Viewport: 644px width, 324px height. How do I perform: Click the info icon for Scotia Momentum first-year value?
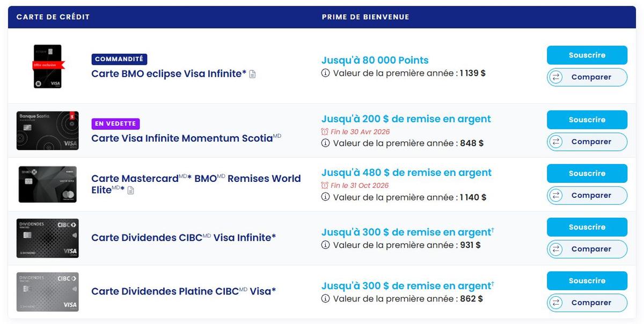pyautogui.click(x=325, y=143)
